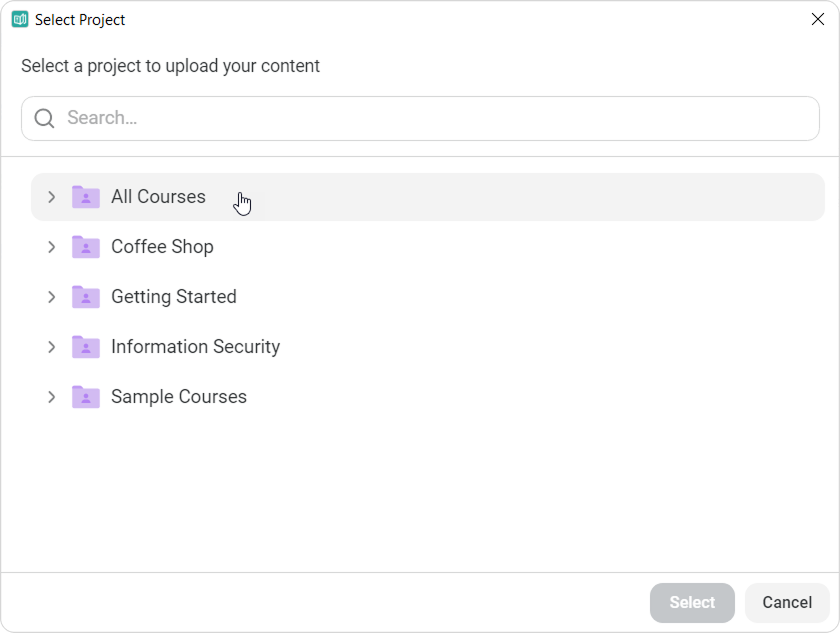Select the Sample Courses entry
Screen dimensions: 840x633
[428, 397]
